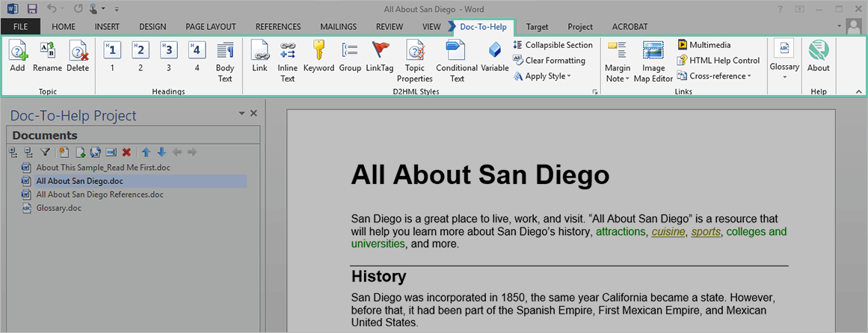The image size is (868, 333).
Task: Switch to the MAILINGS tab
Action: pyautogui.click(x=338, y=26)
